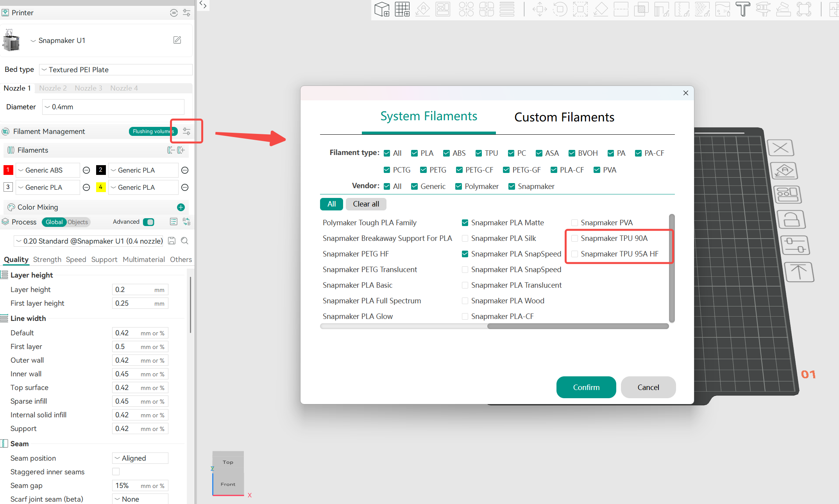Select the Rotate tool in top toolbar
Image resolution: width=839 pixels, height=504 pixels.
coord(560,9)
